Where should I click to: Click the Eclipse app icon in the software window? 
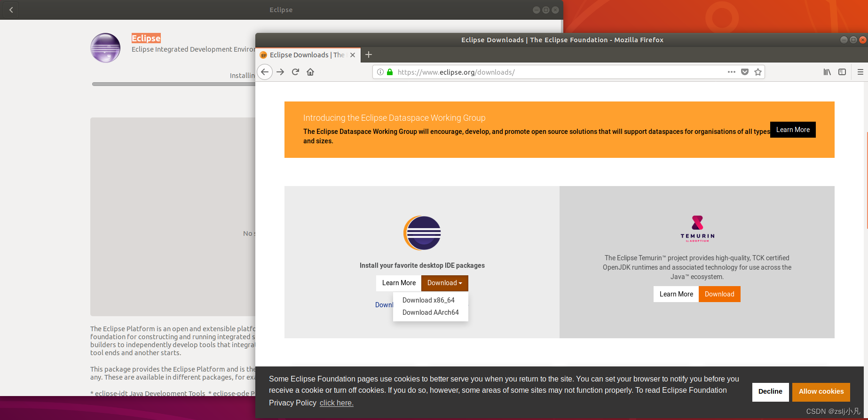(105, 47)
